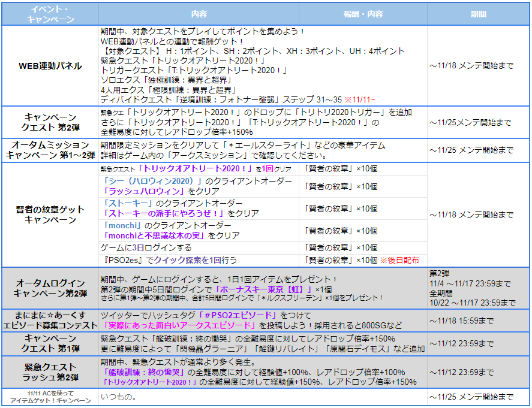This screenshot has width=532, height=408.
Task: Click the 「アークスミッション」で確認 line
Action: pos(214,155)
